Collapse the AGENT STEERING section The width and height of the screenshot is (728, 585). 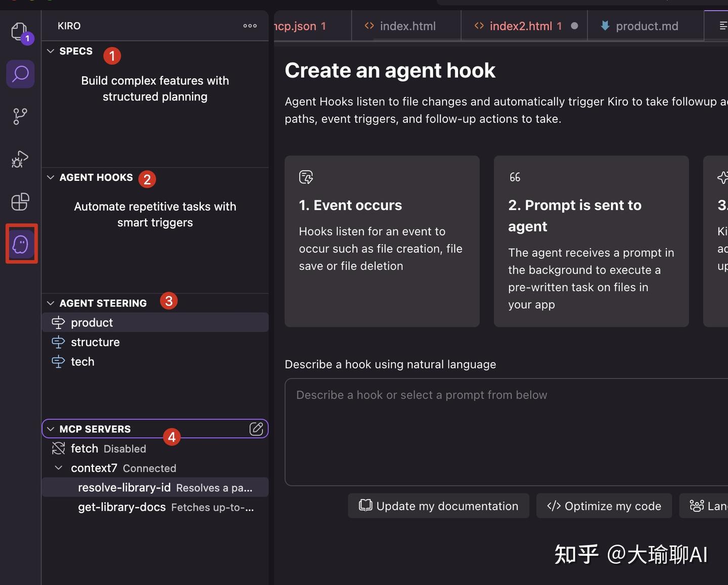(x=51, y=303)
